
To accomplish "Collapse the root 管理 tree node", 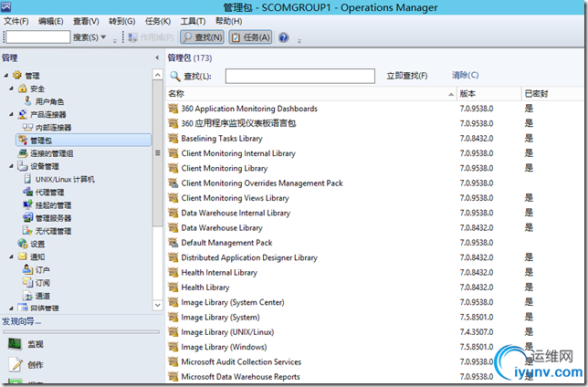I will 6,76.
